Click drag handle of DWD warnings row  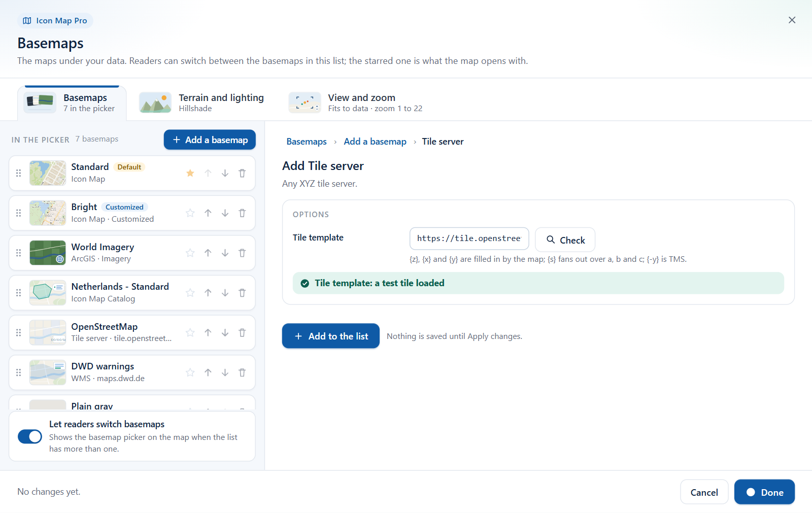pos(19,372)
